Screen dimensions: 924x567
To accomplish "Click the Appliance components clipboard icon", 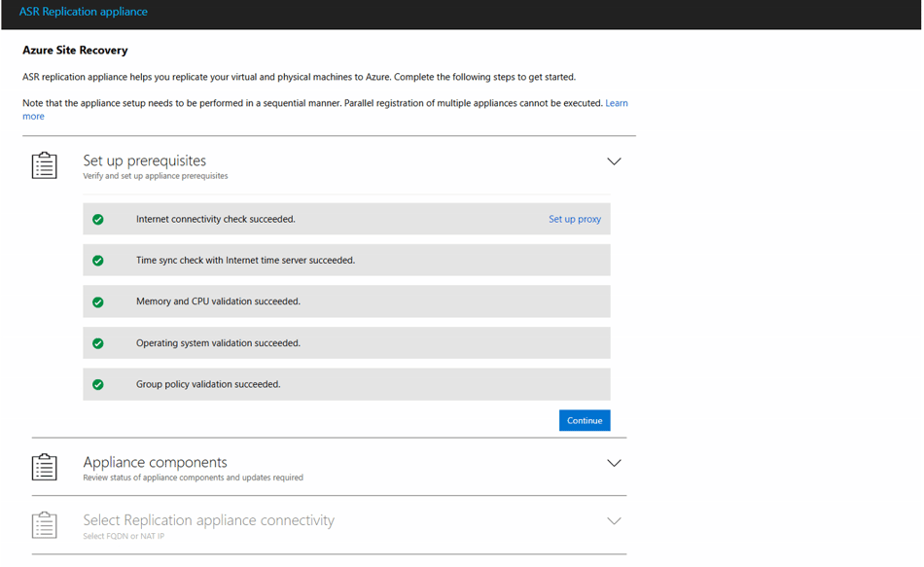I will click(x=44, y=467).
